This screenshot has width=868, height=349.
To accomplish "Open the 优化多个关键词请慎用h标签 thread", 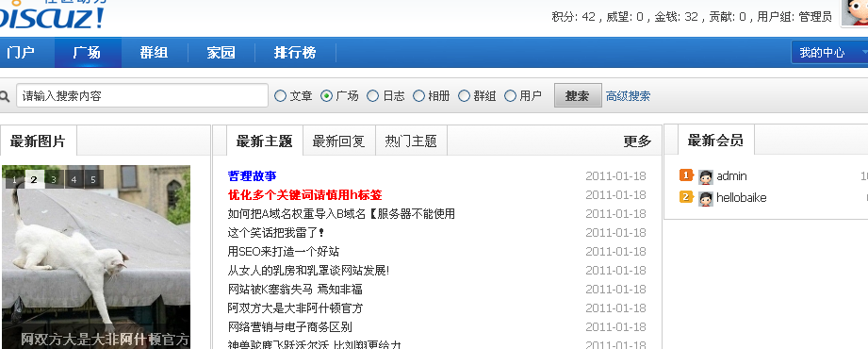I will 305,195.
